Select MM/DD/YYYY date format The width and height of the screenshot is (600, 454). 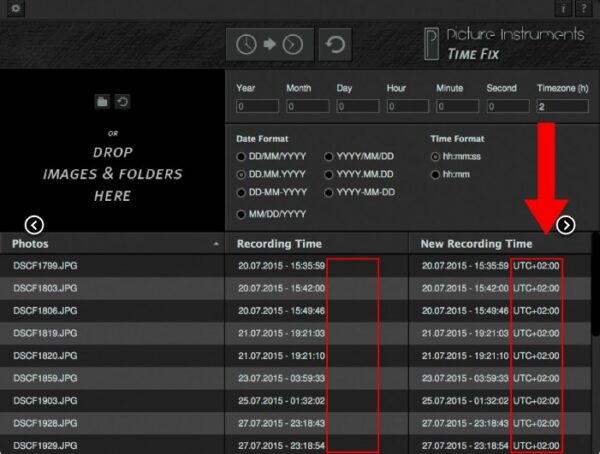pos(272,214)
